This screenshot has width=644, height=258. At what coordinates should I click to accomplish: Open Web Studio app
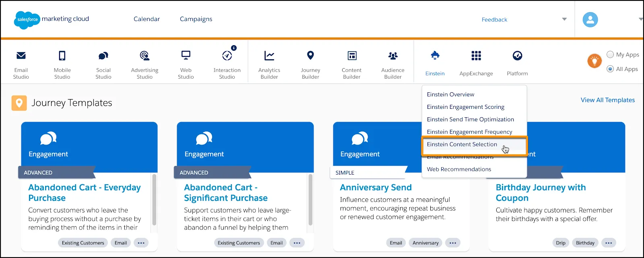pyautogui.click(x=186, y=64)
